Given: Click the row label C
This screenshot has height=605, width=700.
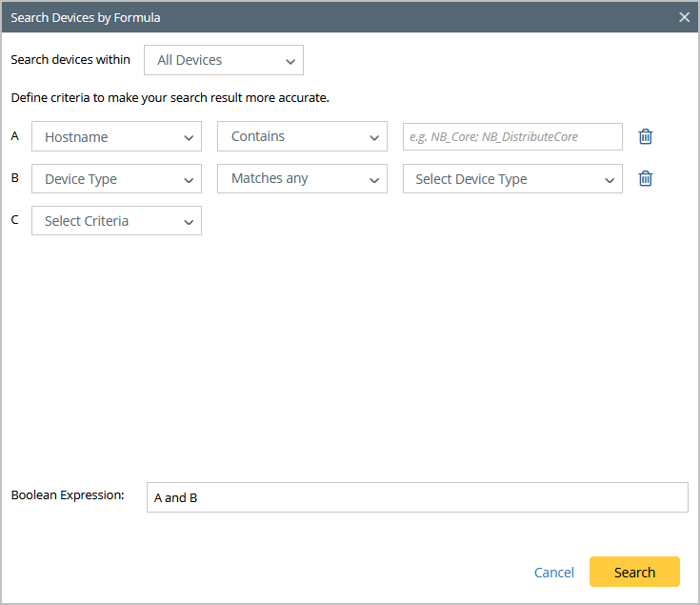Looking at the screenshot, I should (14, 219).
